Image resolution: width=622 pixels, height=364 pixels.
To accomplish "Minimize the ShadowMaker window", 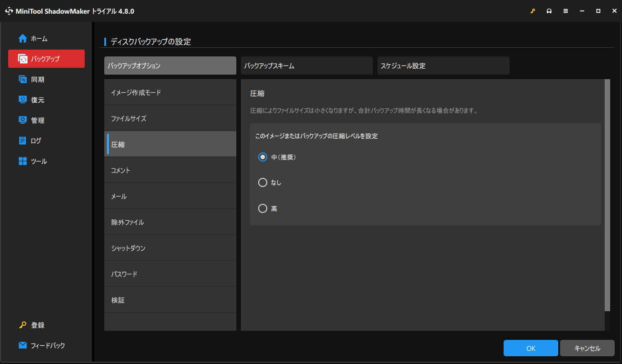I will click(x=582, y=11).
